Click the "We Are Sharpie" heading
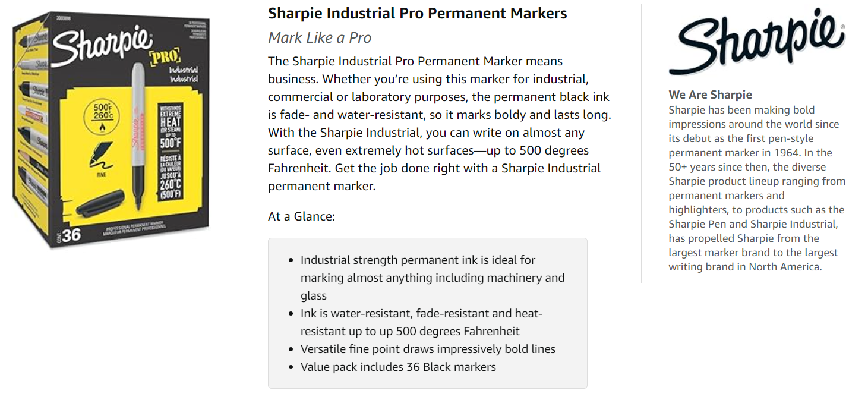868x400 pixels. pyautogui.click(x=710, y=95)
